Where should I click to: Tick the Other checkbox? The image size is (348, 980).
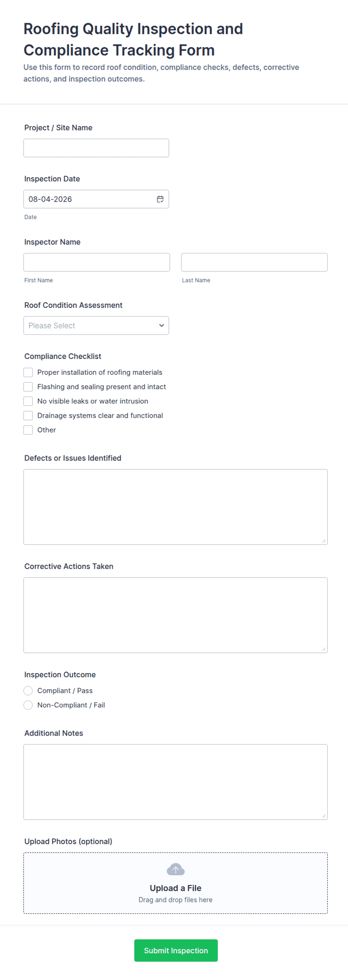pyautogui.click(x=28, y=430)
